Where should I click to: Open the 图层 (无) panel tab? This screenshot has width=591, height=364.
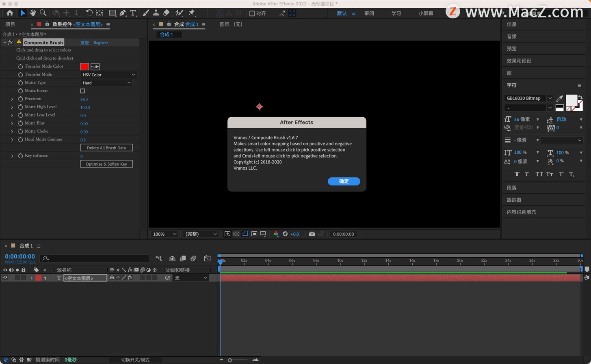click(x=231, y=24)
